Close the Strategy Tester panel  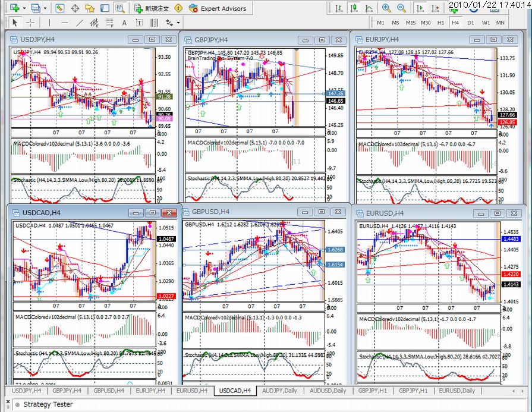click(x=8, y=402)
